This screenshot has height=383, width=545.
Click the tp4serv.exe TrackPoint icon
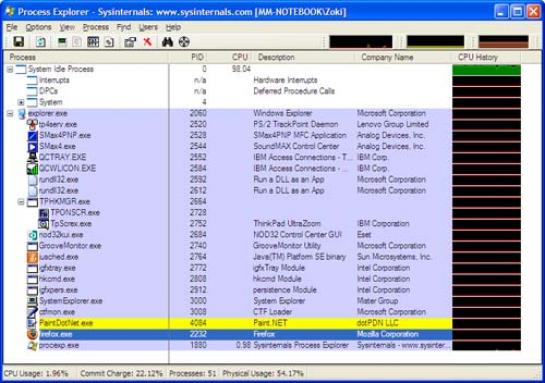pos(32,124)
